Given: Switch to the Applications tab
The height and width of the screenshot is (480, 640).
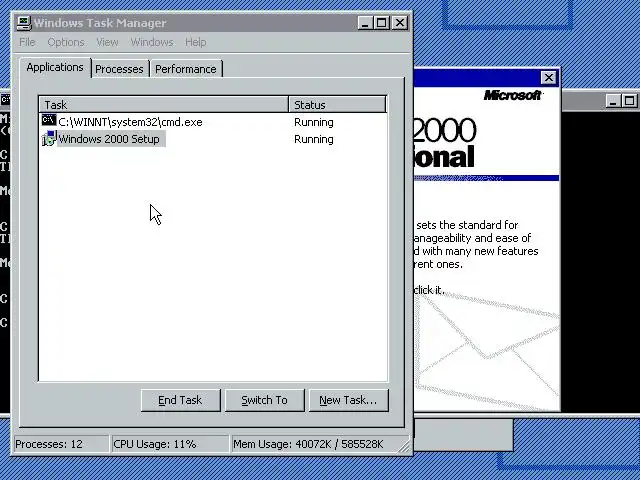Looking at the screenshot, I should pyautogui.click(x=55, y=67).
